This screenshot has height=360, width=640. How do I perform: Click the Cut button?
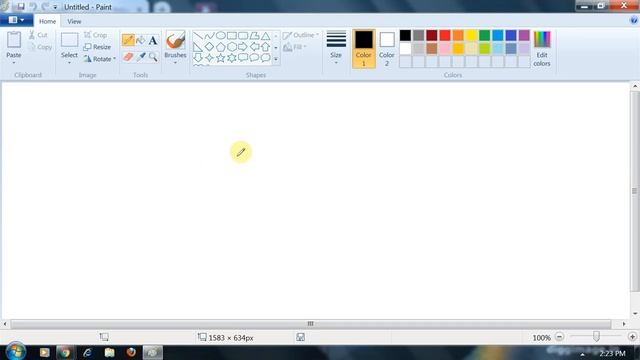pyautogui.click(x=38, y=35)
